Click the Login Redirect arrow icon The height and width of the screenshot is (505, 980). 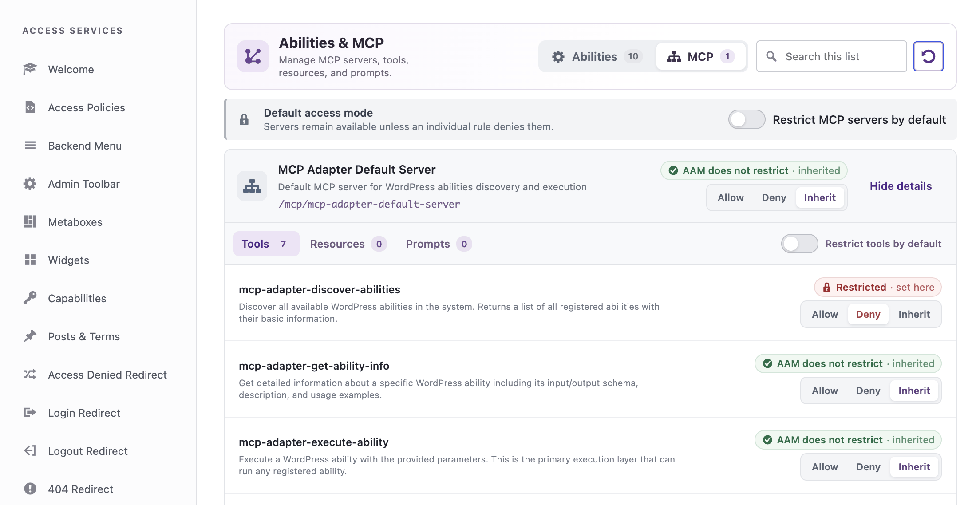coord(30,413)
